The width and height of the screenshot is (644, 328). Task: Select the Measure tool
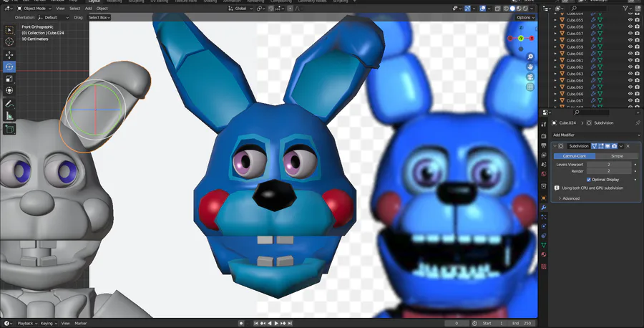point(9,116)
